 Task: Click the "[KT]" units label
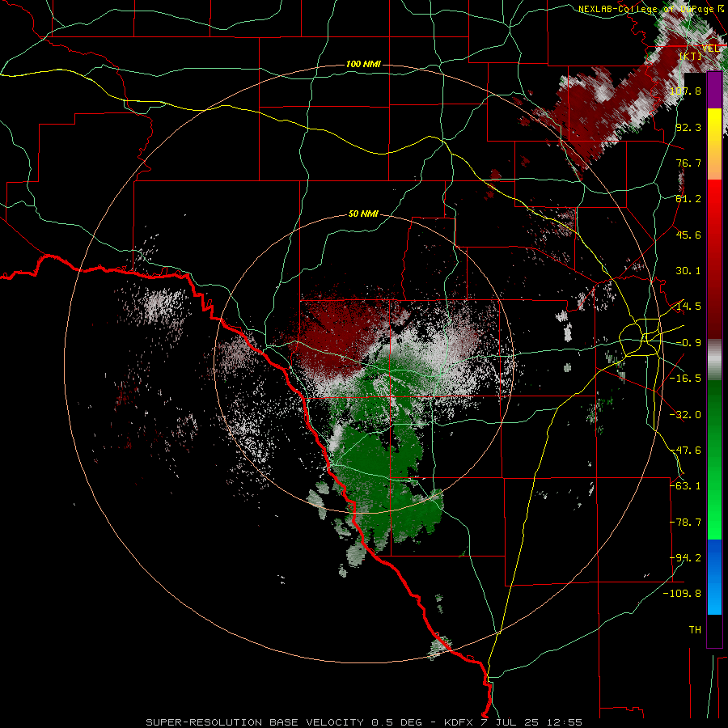[x=690, y=56]
